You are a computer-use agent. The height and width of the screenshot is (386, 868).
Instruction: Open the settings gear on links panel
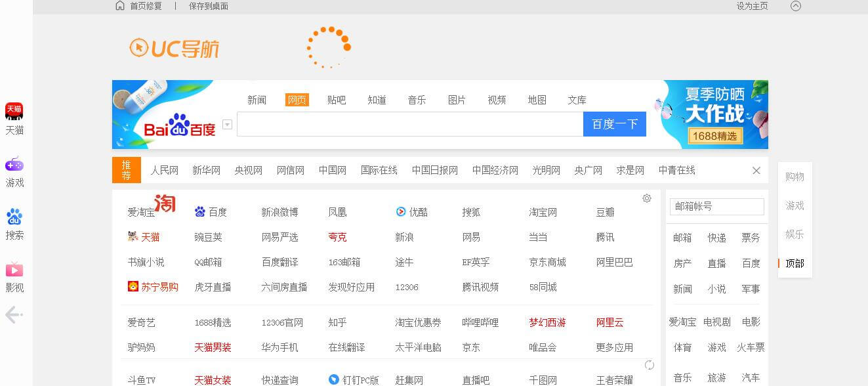coord(647,198)
